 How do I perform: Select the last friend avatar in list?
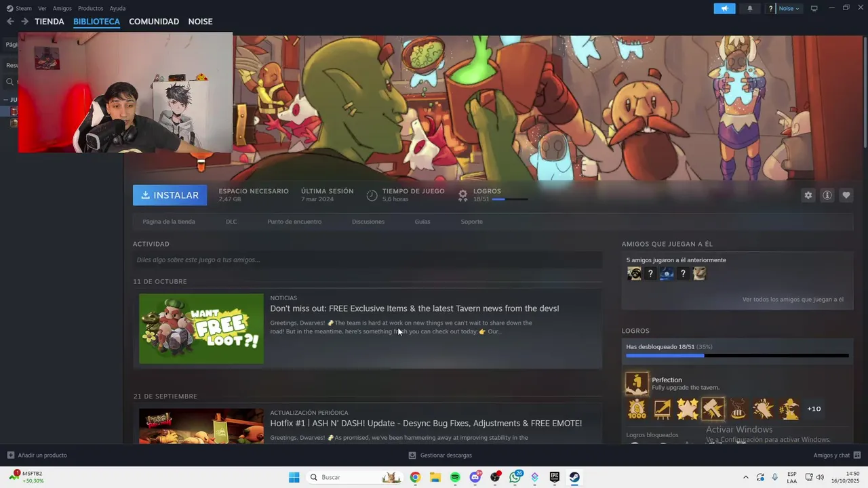[x=699, y=274]
